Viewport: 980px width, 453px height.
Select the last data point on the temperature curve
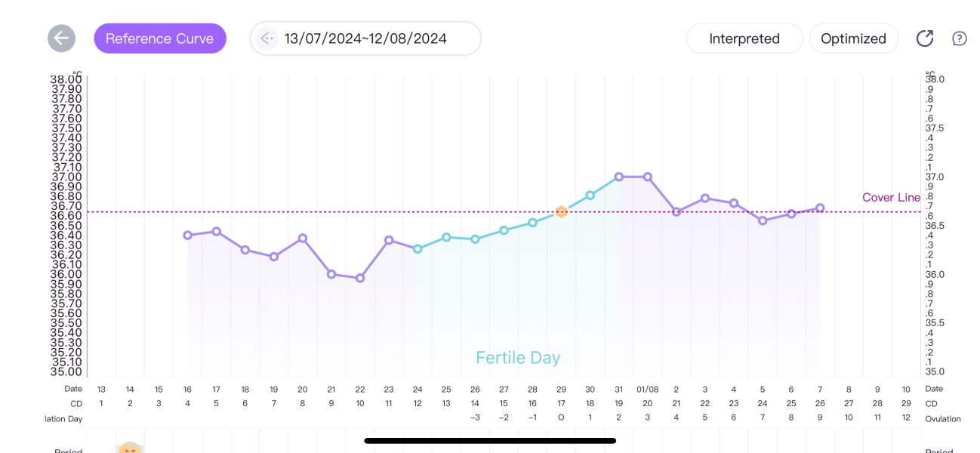(820, 207)
